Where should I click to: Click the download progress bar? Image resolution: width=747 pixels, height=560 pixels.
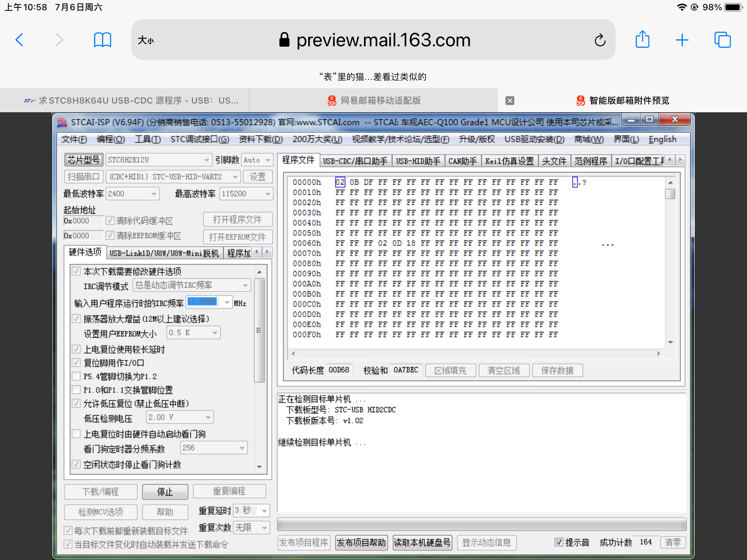coord(481,525)
